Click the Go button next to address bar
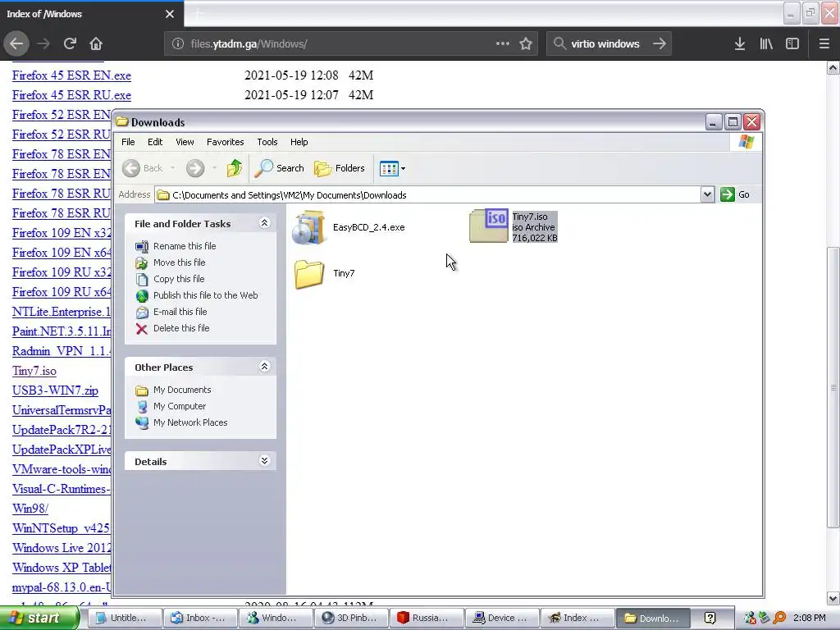Viewport: 840px width, 630px height. pos(735,195)
